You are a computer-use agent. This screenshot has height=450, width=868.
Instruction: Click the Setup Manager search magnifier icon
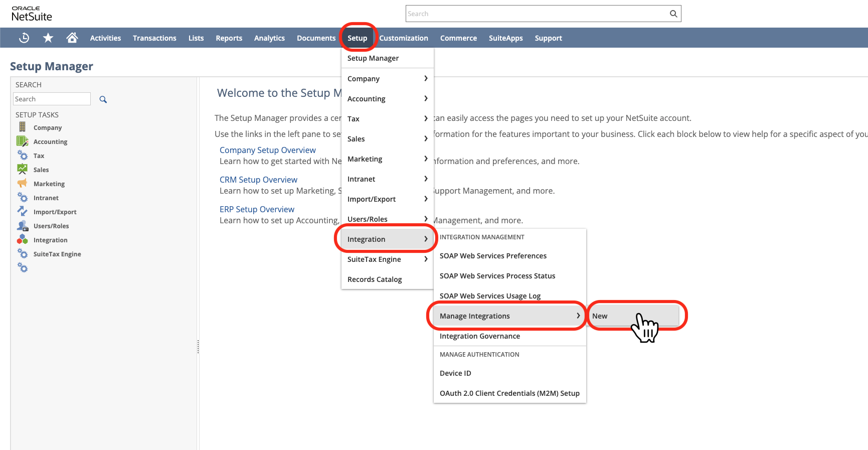(103, 99)
